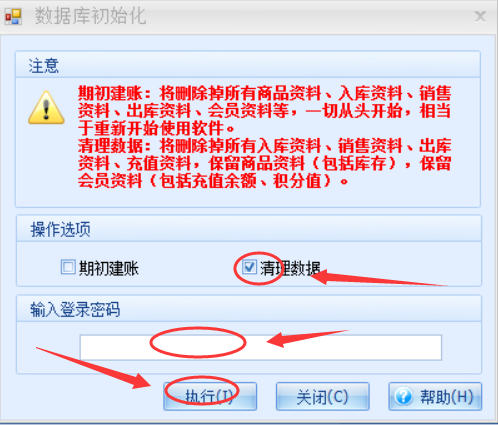Image resolution: width=498 pixels, height=425 pixels.
Task: Click the red arrow pointing at 执行 button
Action: click(x=93, y=367)
